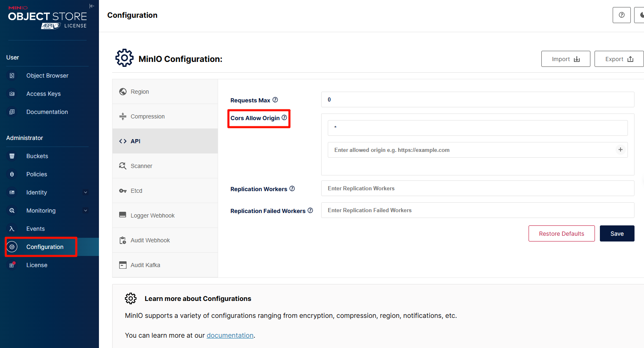Expand the Identity menu chevron

[86, 192]
